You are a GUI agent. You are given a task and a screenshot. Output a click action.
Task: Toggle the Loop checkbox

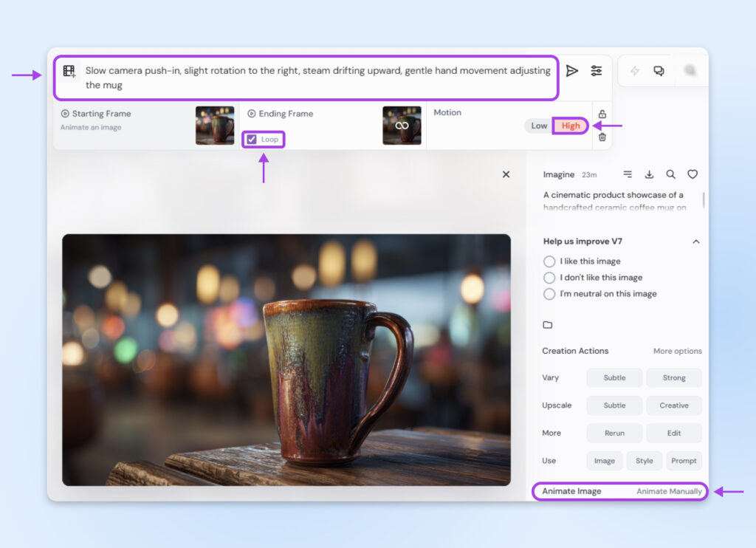[252, 140]
